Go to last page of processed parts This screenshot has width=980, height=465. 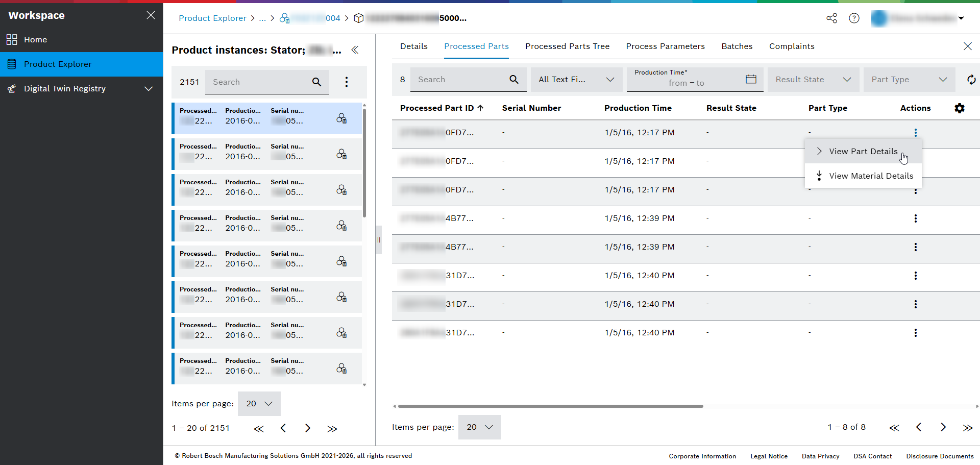pos(968,428)
